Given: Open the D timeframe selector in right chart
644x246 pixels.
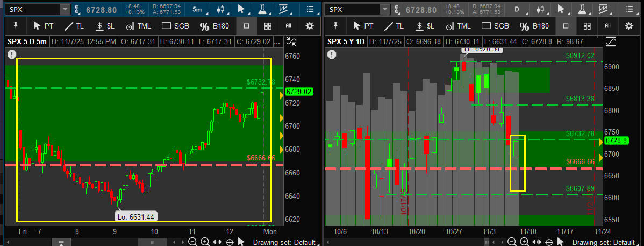Looking at the screenshot, I should click(518, 9).
